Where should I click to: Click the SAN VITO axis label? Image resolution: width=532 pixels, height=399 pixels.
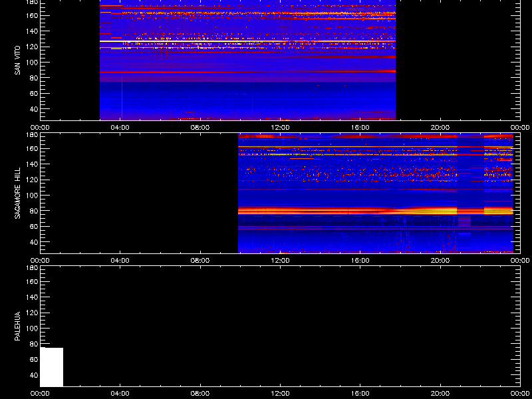(17, 61)
